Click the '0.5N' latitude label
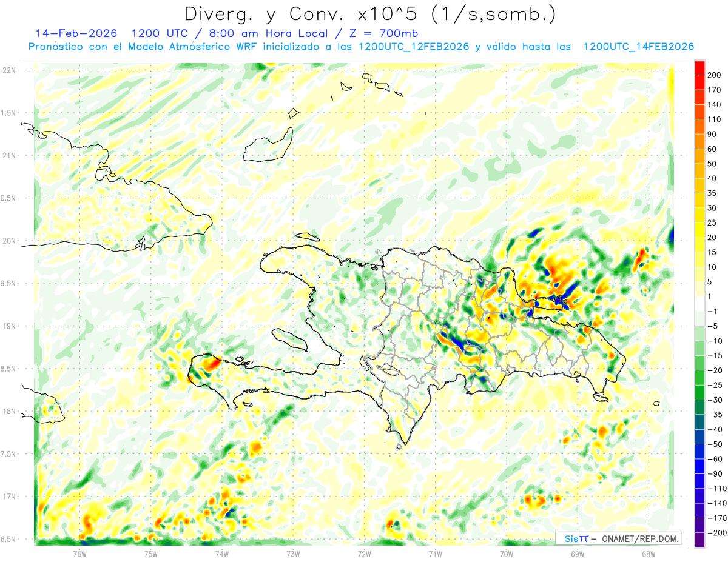This screenshot has height=562, width=728. pyautogui.click(x=8, y=198)
